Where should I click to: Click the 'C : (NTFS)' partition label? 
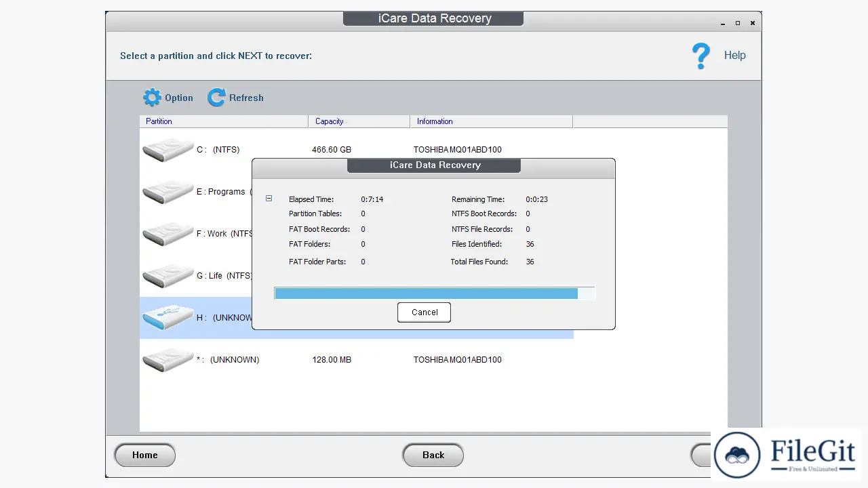tap(218, 150)
